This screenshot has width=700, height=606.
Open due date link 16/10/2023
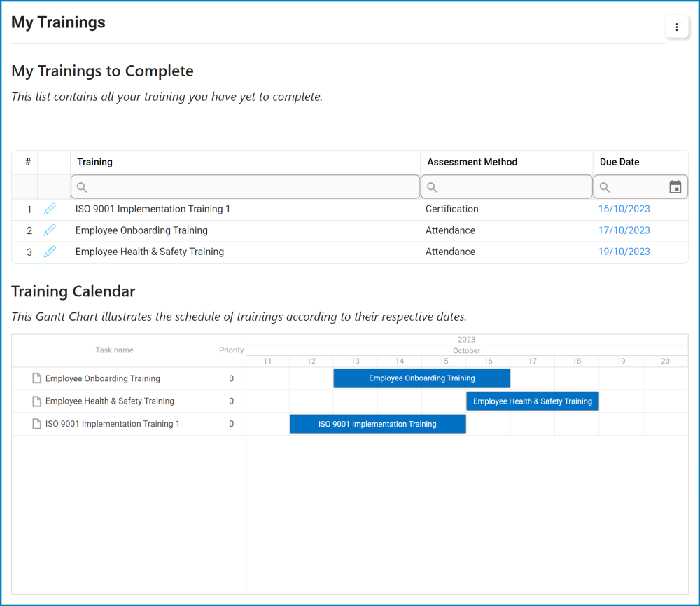coord(624,209)
